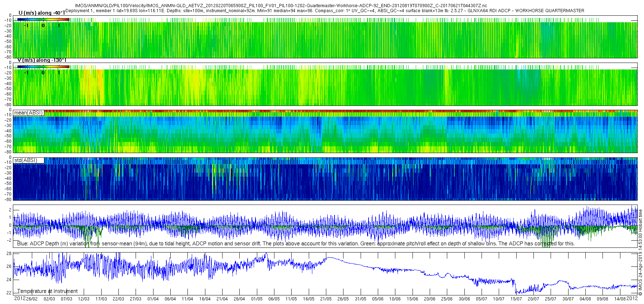644x304 pixels.
Task: Click the temperature axis '24' tick
Action: pyautogui.click(x=9, y=280)
